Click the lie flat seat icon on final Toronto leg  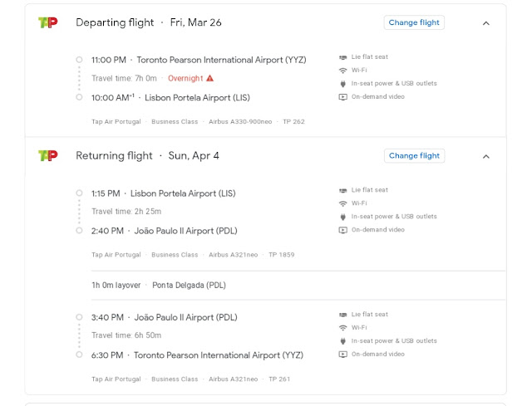point(342,315)
